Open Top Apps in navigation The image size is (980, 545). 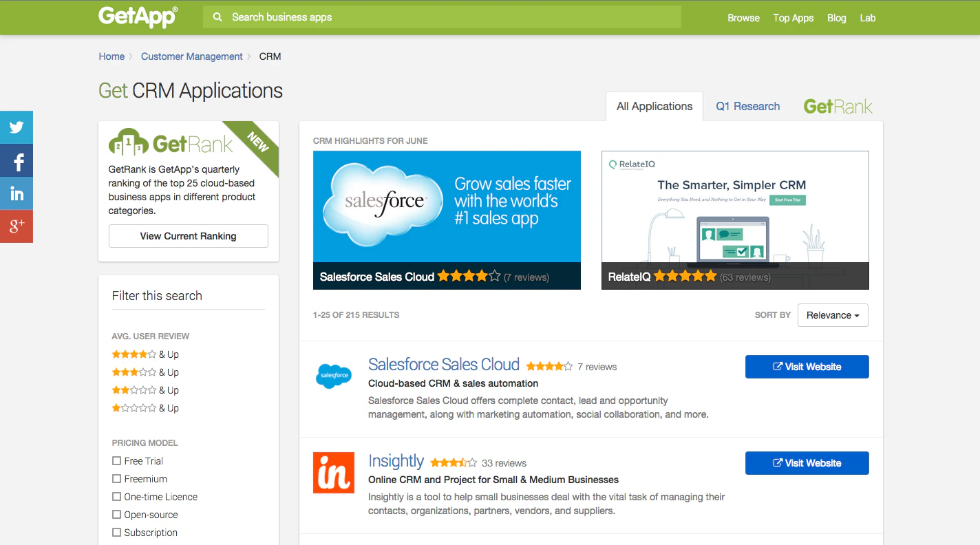point(793,18)
